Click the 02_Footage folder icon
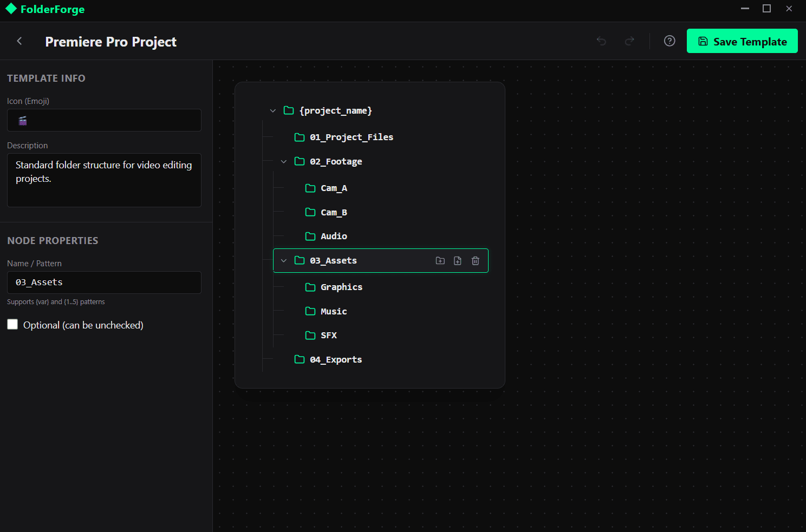The image size is (806, 532). point(300,162)
